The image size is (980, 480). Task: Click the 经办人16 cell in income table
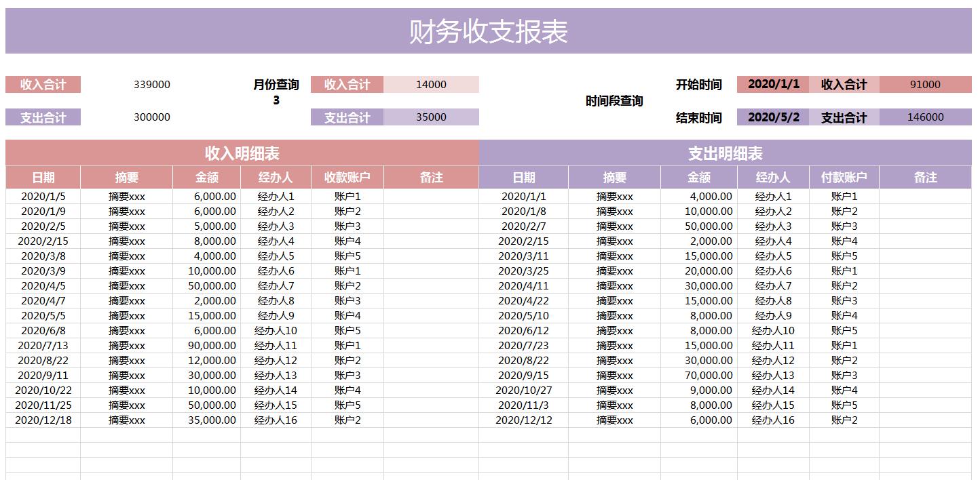[x=274, y=420]
